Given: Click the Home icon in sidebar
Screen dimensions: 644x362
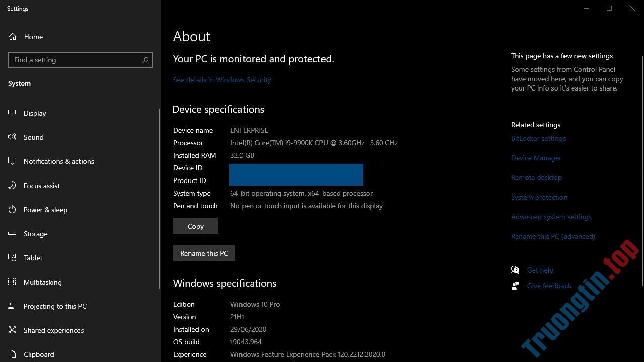Looking at the screenshot, I should [x=13, y=37].
